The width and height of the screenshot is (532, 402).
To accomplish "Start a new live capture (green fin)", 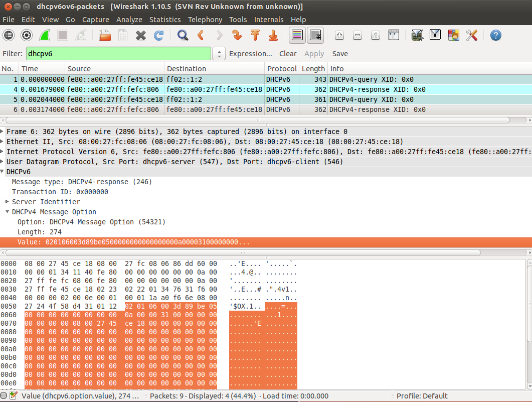I will [x=45, y=35].
